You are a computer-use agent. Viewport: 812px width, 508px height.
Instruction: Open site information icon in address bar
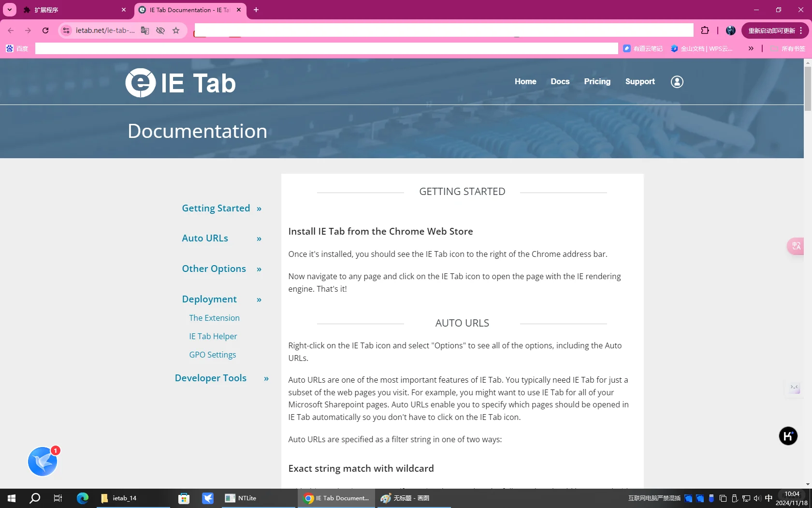tap(66, 30)
